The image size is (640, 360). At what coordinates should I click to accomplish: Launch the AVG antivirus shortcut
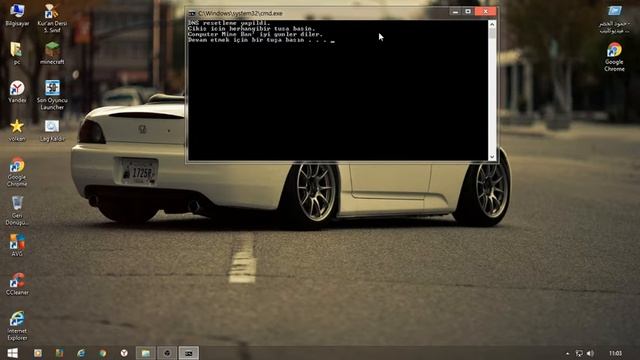(x=17, y=245)
